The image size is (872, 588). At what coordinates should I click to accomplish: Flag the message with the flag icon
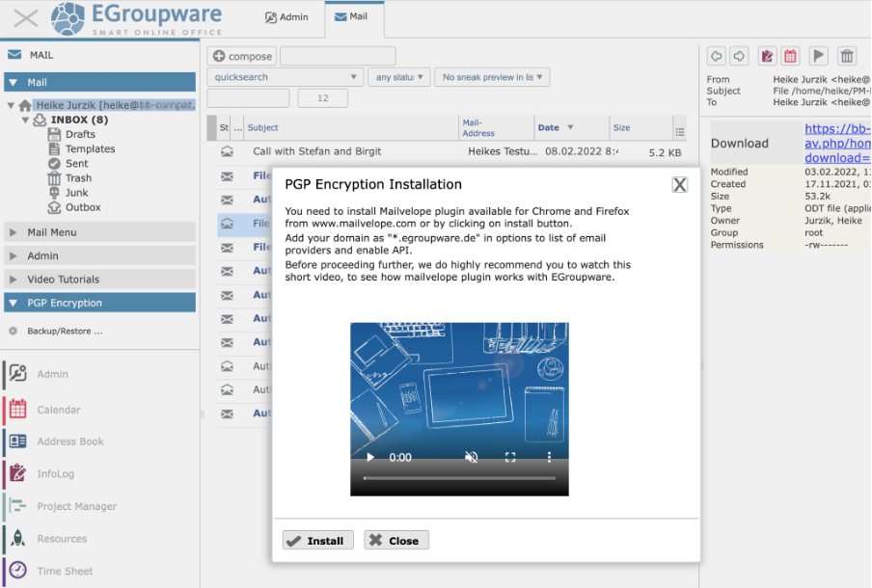pos(818,56)
